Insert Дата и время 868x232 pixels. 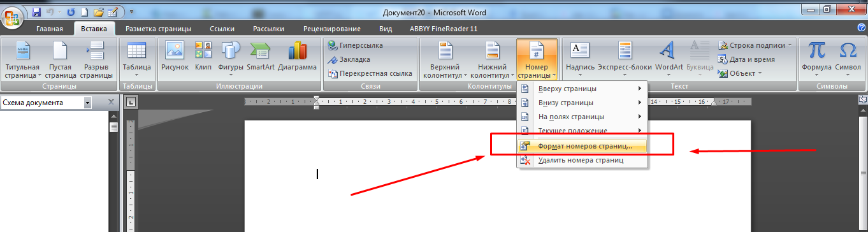click(747, 59)
